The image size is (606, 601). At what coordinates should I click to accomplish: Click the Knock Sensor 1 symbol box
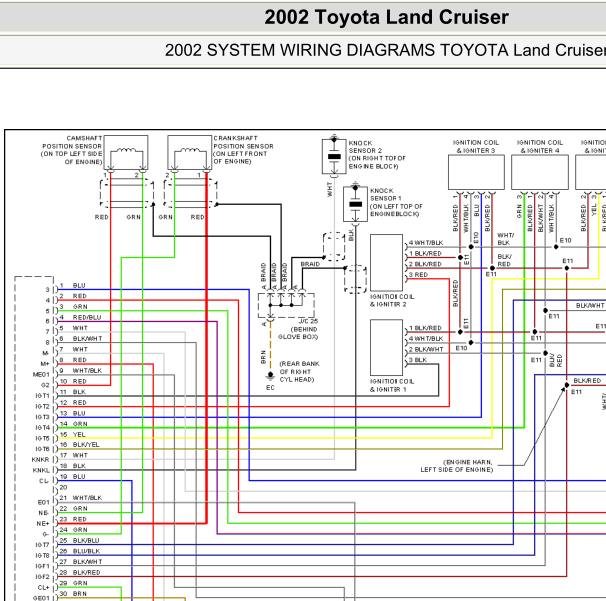(x=355, y=204)
